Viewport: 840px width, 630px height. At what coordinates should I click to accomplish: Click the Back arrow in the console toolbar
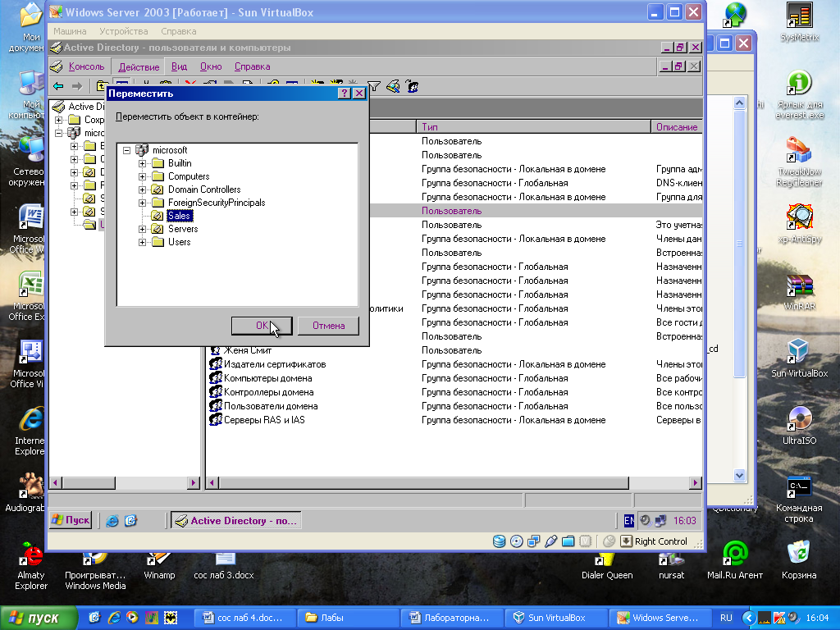point(58,85)
